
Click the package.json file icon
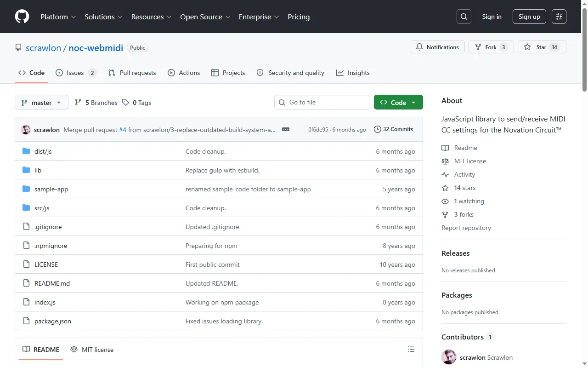coord(26,321)
